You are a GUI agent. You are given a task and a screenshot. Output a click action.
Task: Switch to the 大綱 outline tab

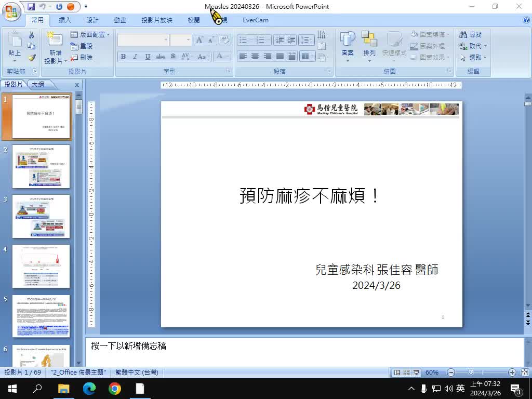[38, 85]
